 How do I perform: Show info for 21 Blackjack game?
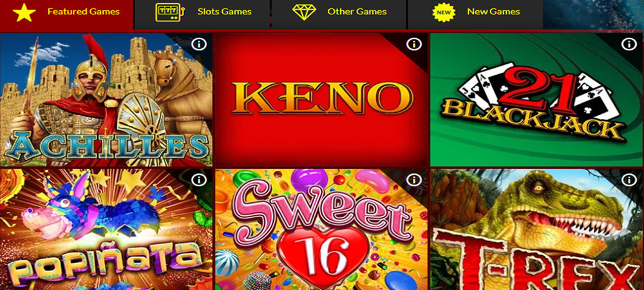[x=629, y=44]
